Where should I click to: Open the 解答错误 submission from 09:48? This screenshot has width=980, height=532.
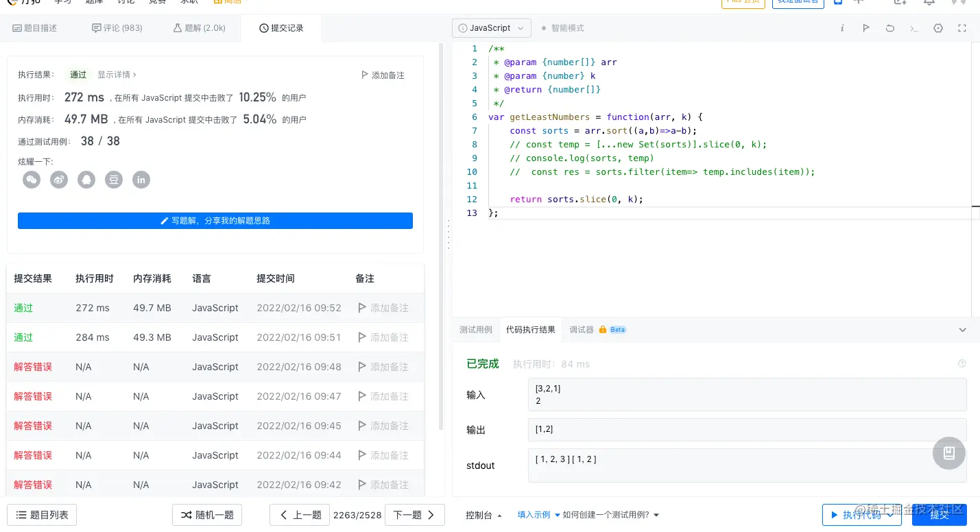pyautogui.click(x=33, y=367)
